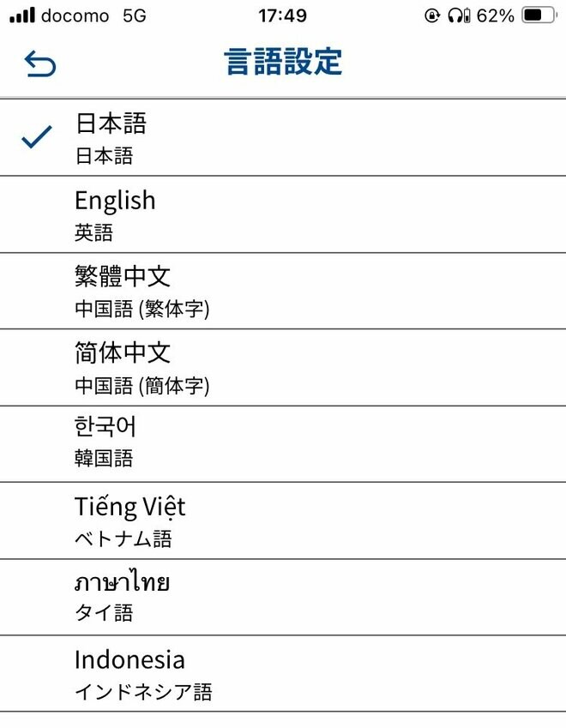This screenshot has height=728, width=566.
Task: Tap the cellular signal bars icon
Action: [x=22, y=15]
